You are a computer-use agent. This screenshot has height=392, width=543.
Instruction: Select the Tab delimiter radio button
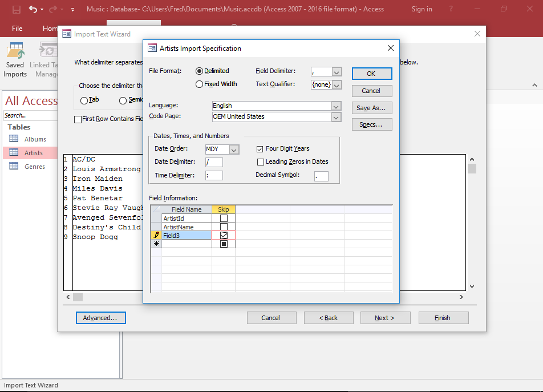pos(84,101)
